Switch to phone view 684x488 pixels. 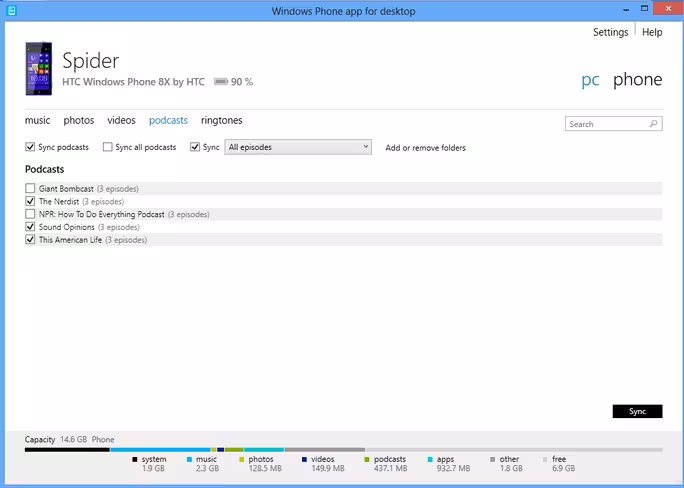tap(638, 80)
